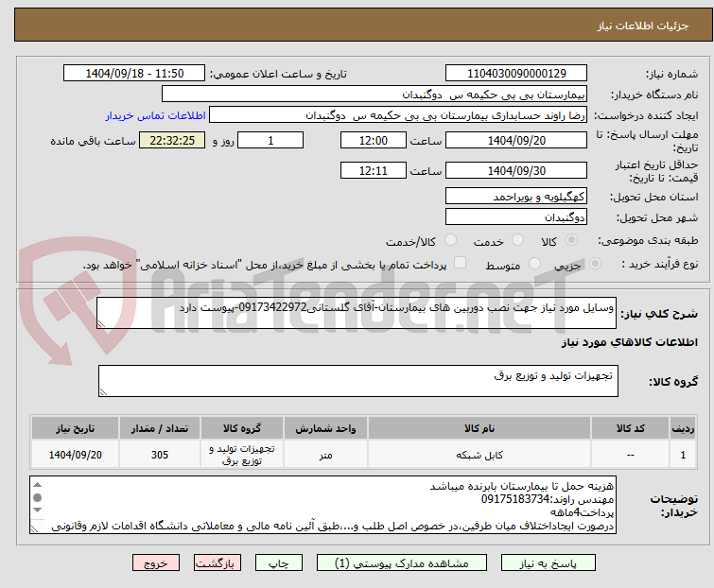This screenshot has width=714, height=588.
Task: Click the شرح کلی نیاز description text area
Action: 357,313
